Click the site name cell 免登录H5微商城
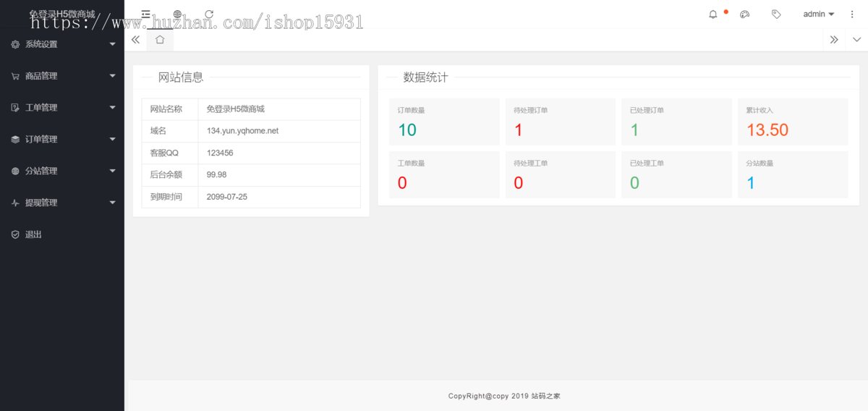 279,109
